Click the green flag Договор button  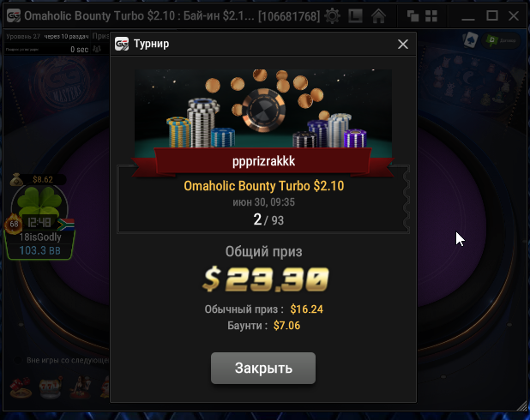(x=501, y=40)
